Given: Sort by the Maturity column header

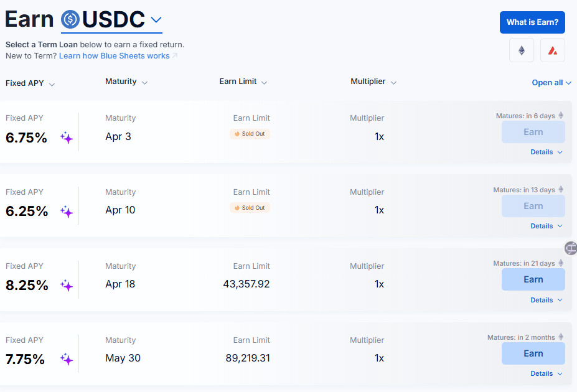Looking at the screenshot, I should coord(126,82).
